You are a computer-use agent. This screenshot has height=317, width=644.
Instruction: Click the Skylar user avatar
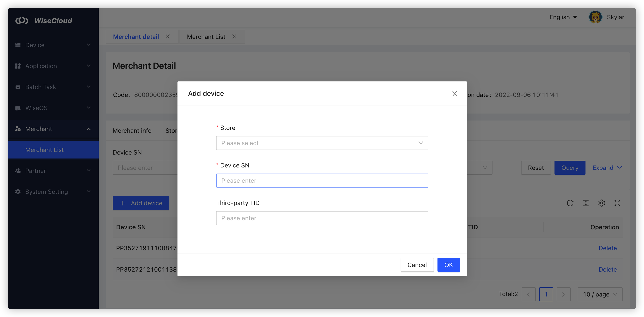coord(595,17)
